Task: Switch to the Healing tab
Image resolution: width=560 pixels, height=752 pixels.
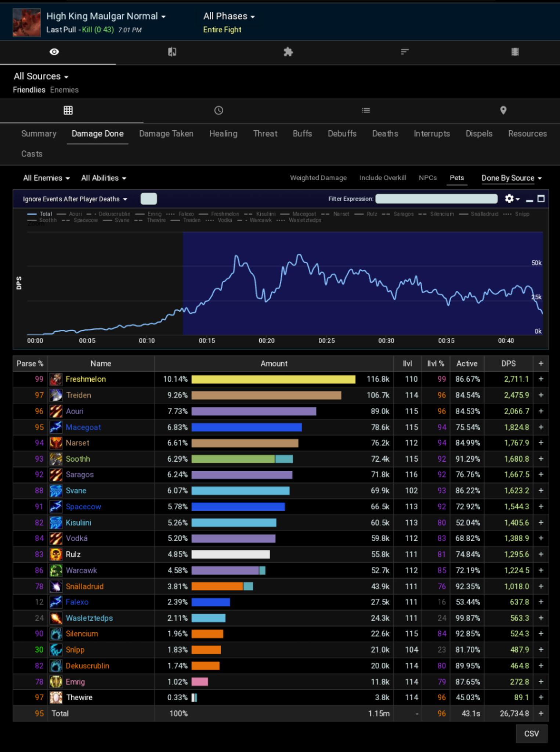Action: (x=223, y=134)
